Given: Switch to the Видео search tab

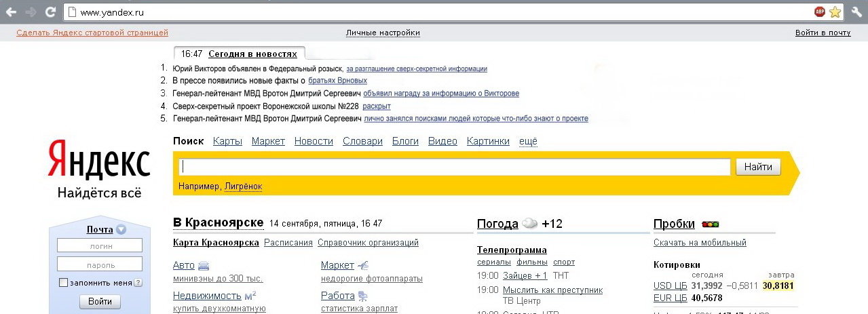Looking at the screenshot, I should (442, 141).
